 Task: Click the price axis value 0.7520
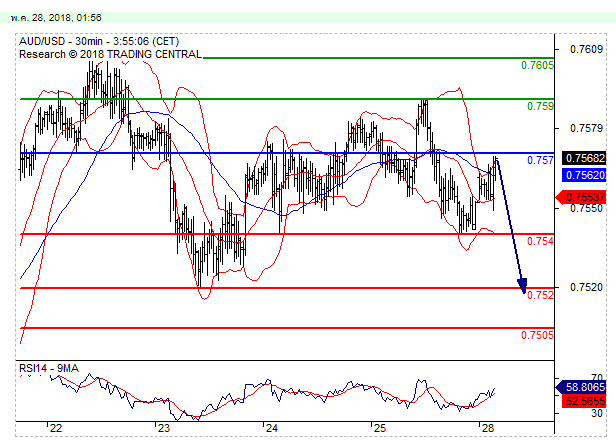click(586, 287)
